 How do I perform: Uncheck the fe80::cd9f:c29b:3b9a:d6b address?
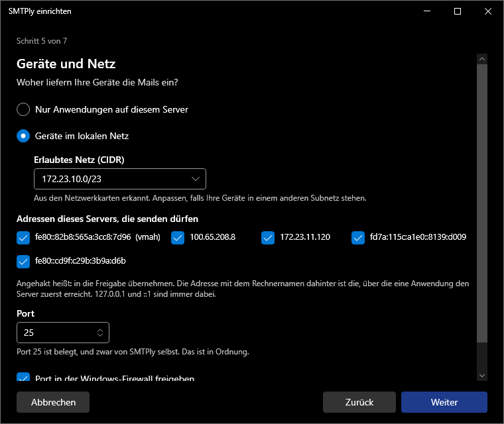(23, 262)
